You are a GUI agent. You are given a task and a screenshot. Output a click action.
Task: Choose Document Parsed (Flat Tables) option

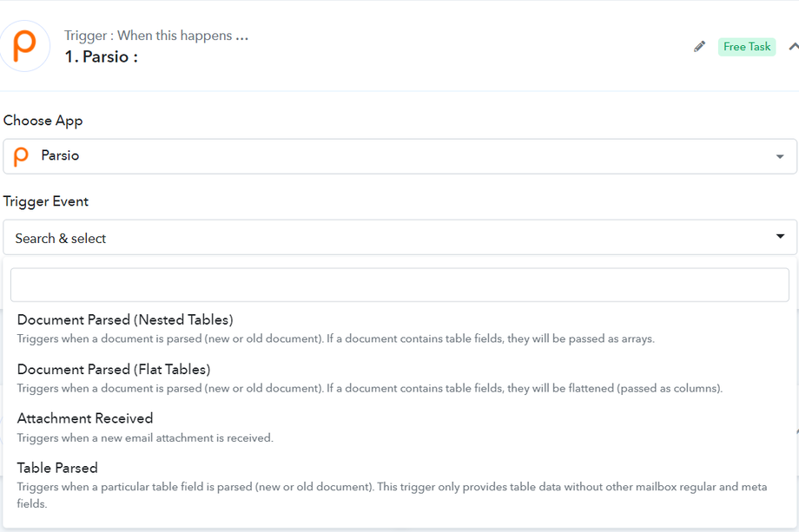[x=114, y=370]
